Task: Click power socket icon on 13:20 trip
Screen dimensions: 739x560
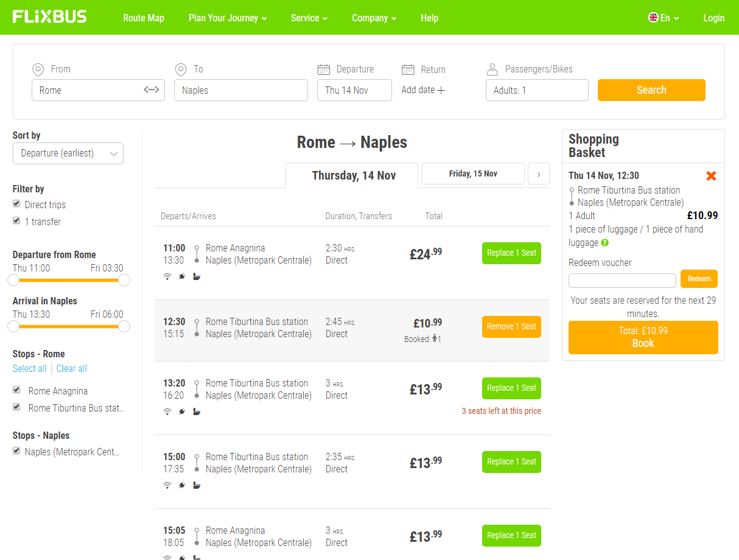Action: [x=181, y=411]
